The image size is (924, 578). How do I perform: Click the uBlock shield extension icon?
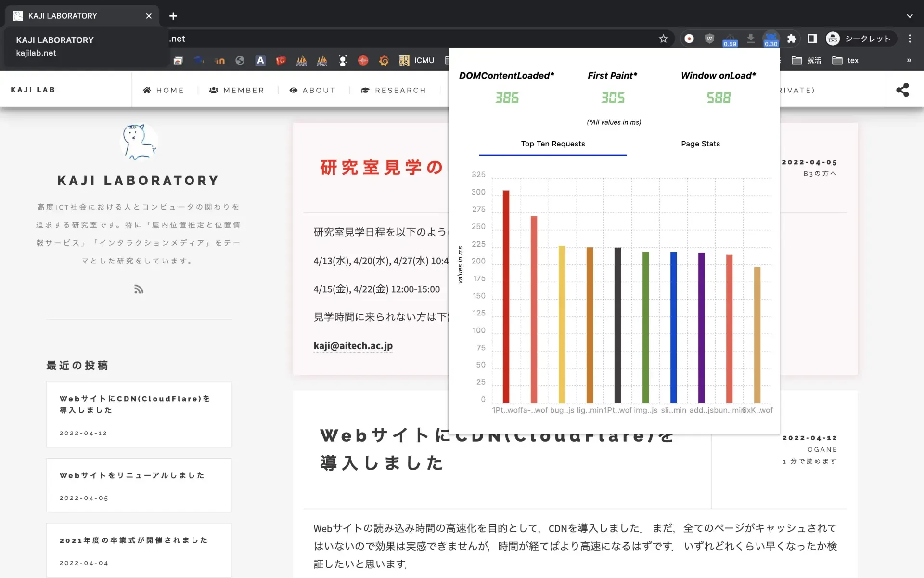pos(709,39)
